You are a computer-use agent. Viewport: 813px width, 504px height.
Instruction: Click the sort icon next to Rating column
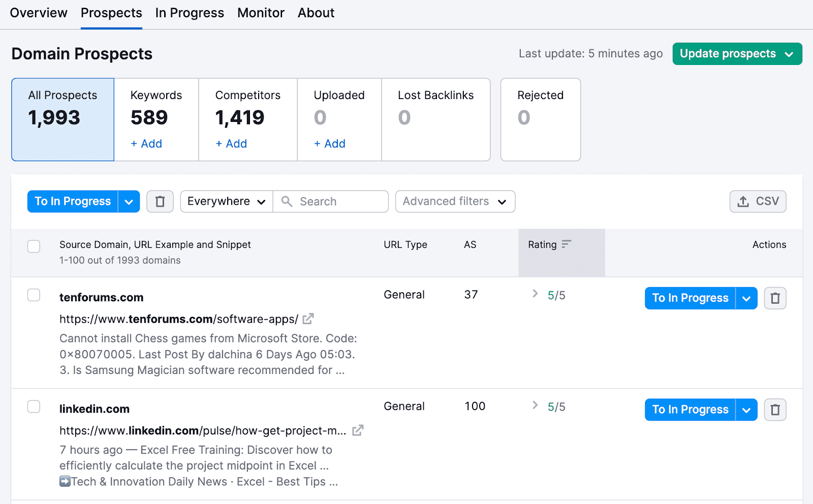tap(567, 244)
